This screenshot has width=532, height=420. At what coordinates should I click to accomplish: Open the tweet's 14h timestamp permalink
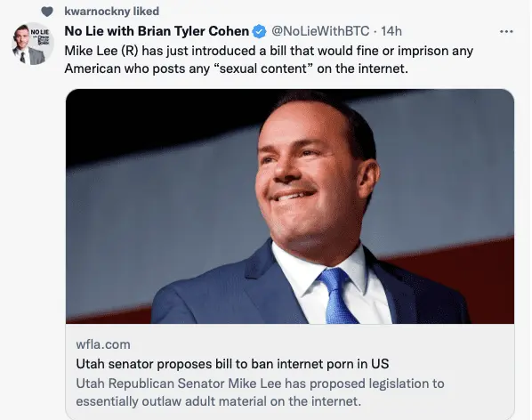pos(391,31)
